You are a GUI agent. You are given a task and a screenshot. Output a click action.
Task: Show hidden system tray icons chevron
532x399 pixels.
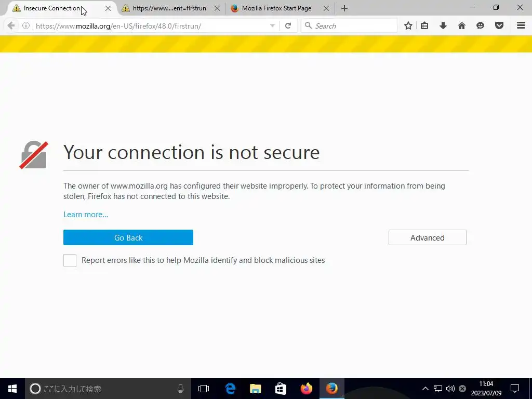click(x=425, y=389)
